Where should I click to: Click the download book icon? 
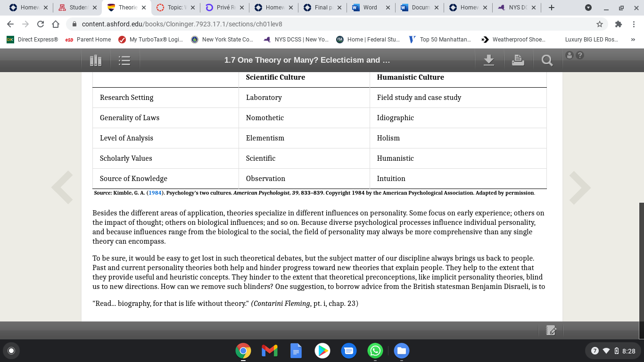pyautogui.click(x=489, y=60)
